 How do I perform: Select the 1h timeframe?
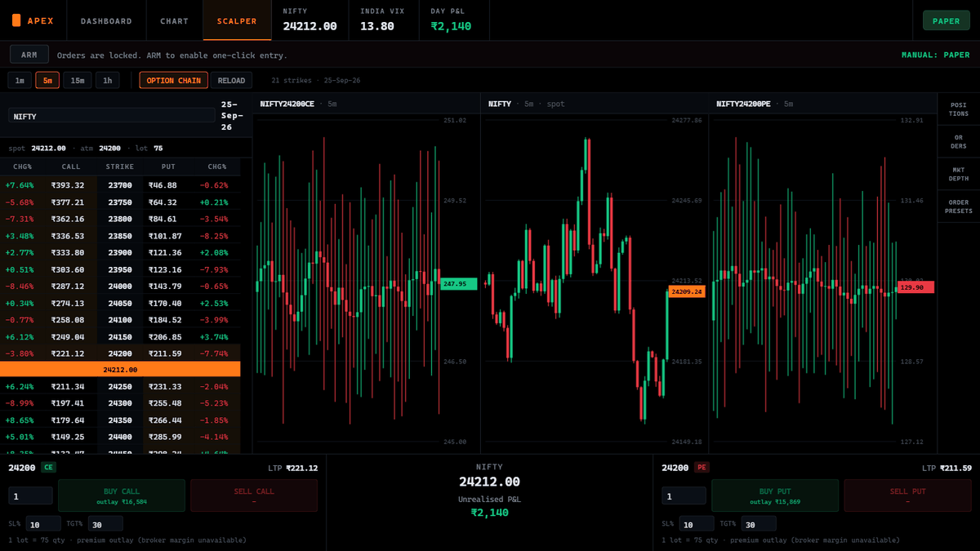pyautogui.click(x=107, y=80)
